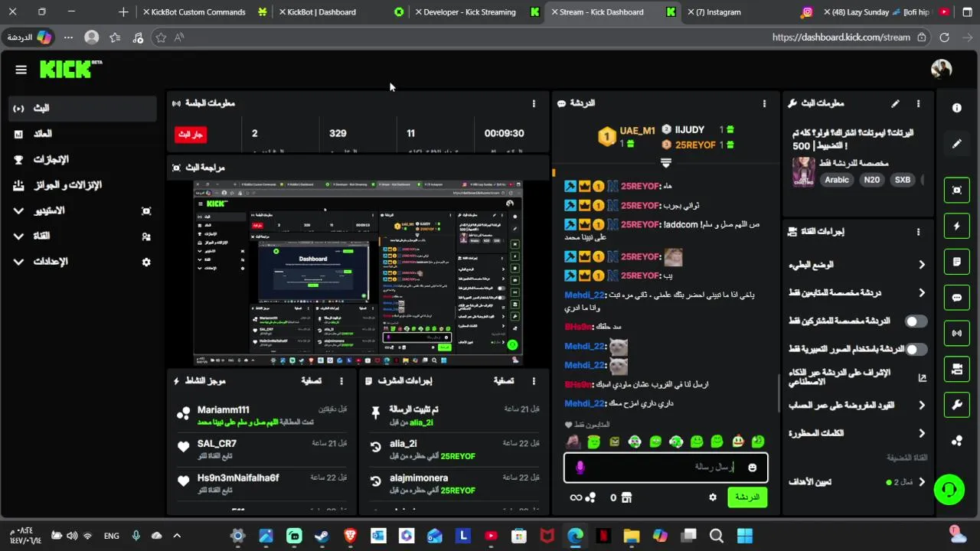Open AI chat moderation external link

click(922, 377)
